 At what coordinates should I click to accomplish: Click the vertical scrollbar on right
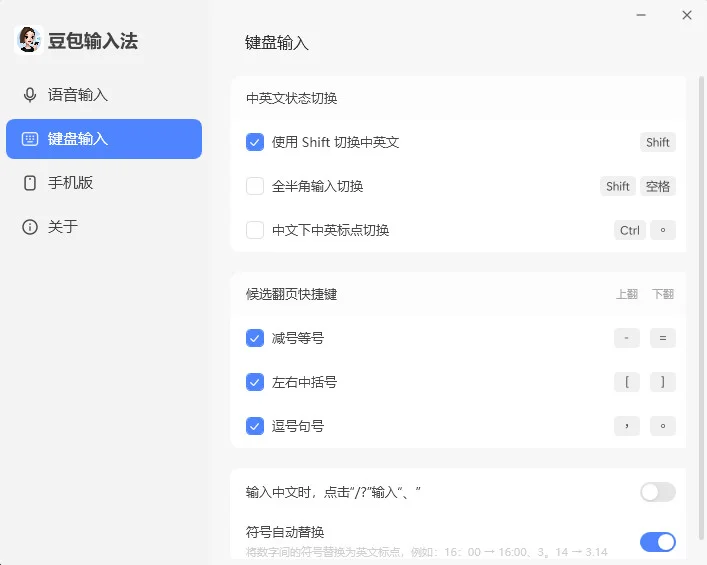pos(701,308)
